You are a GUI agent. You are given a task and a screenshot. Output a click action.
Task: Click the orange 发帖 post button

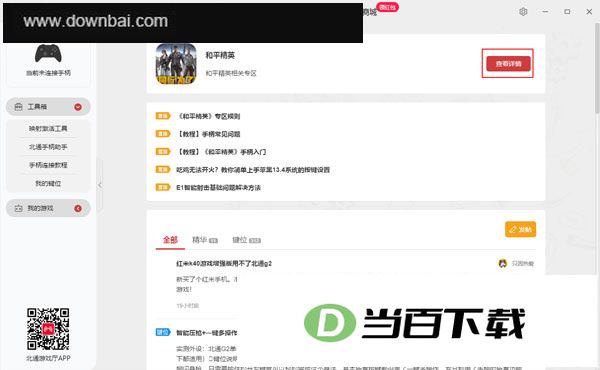click(x=520, y=229)
